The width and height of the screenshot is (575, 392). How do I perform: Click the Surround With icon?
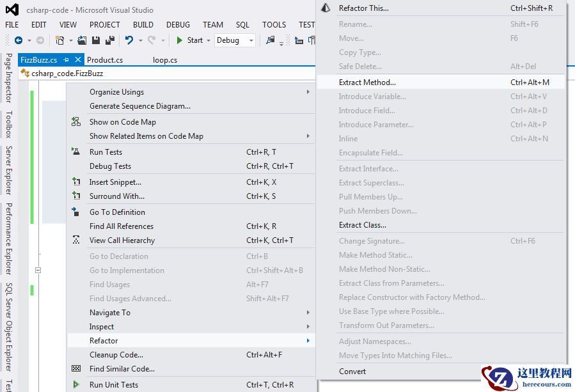coord(76,196)
